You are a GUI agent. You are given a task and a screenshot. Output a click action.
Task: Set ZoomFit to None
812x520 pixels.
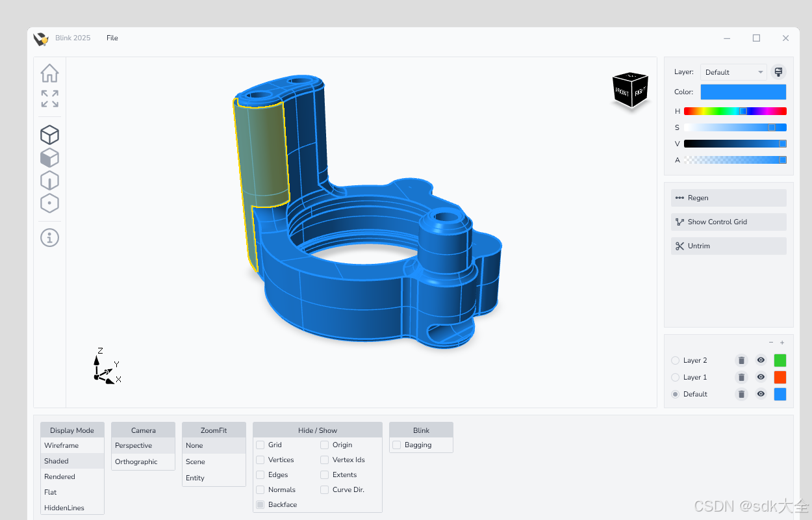coord(214,445)
